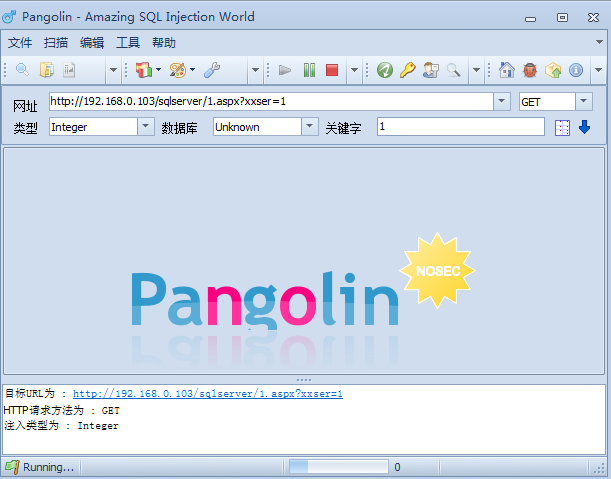Click the '注入类型为 : Integer' log line
611x479 pixels.
pos(61,425)
